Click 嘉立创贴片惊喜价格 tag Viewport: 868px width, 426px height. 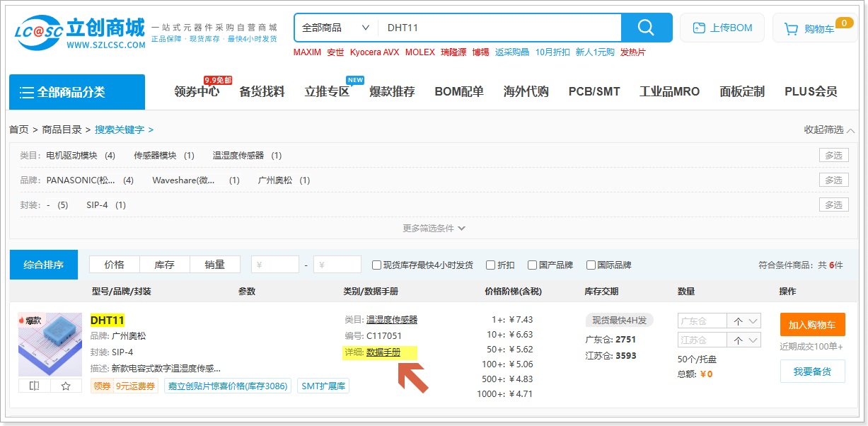(227, 386)
